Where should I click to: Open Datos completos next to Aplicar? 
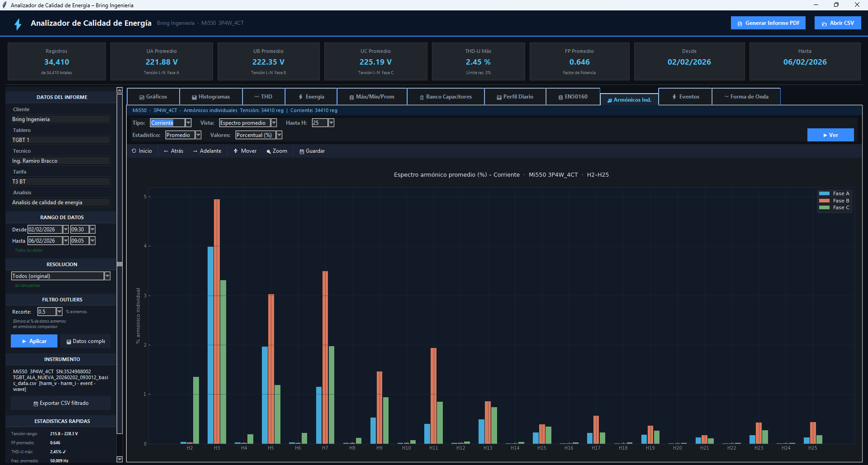click(85, 341)
